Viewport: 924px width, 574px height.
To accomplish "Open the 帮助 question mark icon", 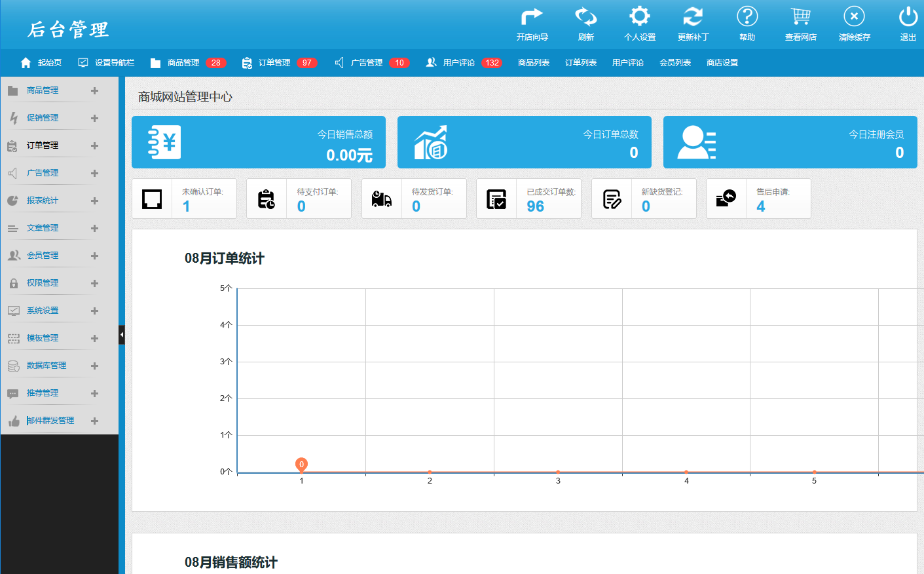I will pyautogui.click(x=747, y=16).
